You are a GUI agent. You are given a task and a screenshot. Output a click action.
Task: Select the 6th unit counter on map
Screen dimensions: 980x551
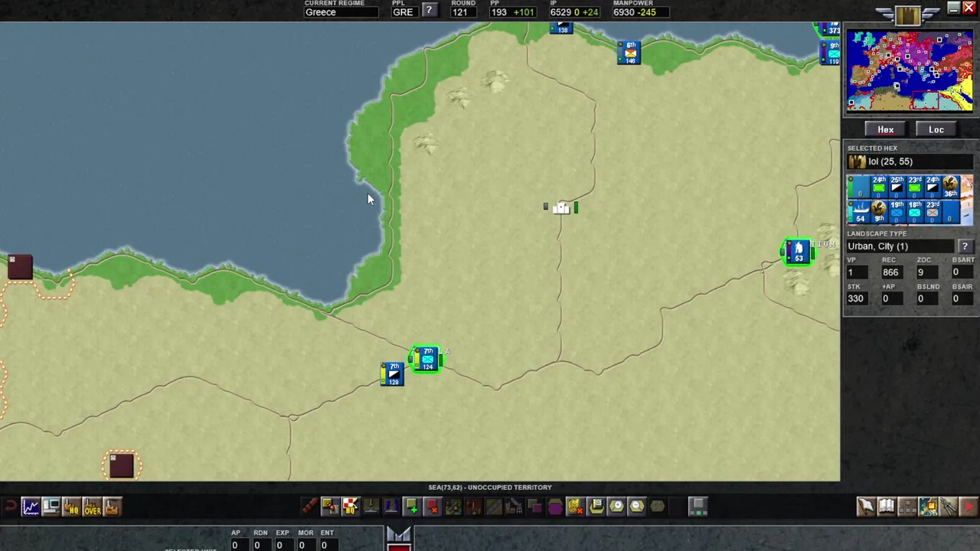tap(629, 52)
